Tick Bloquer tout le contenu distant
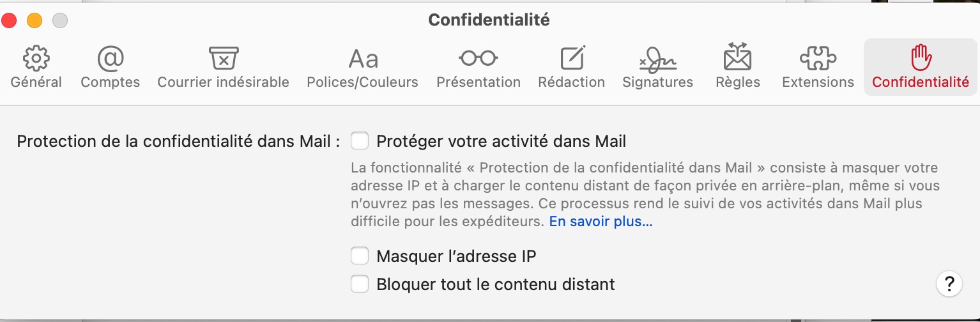Image resolution: width=980 pixels, height=322 pixels. tap(360, 284)
